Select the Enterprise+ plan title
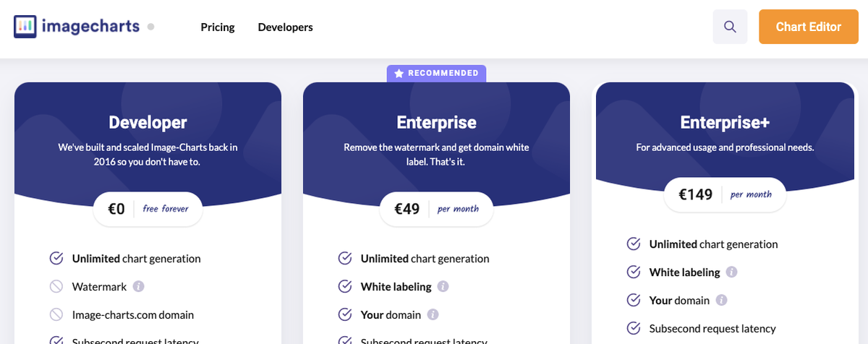The image size is (868, 344). 725,123
